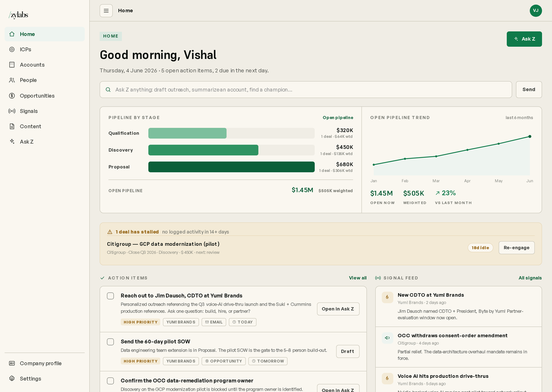Click the $1.45M open now value in trend panel
552x392 pixels.
click(x=382, y=193)
